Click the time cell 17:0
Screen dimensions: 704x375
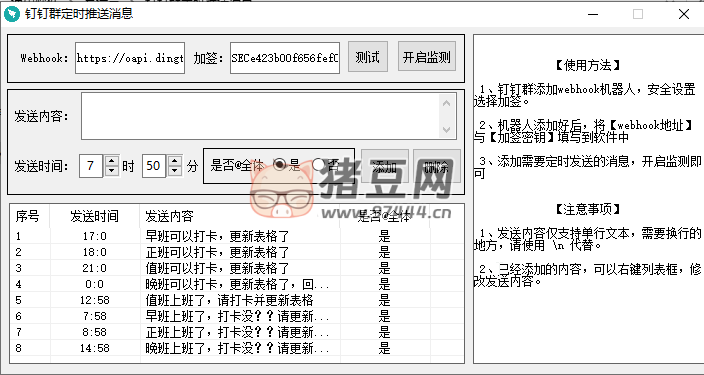(x=95, y=236)
